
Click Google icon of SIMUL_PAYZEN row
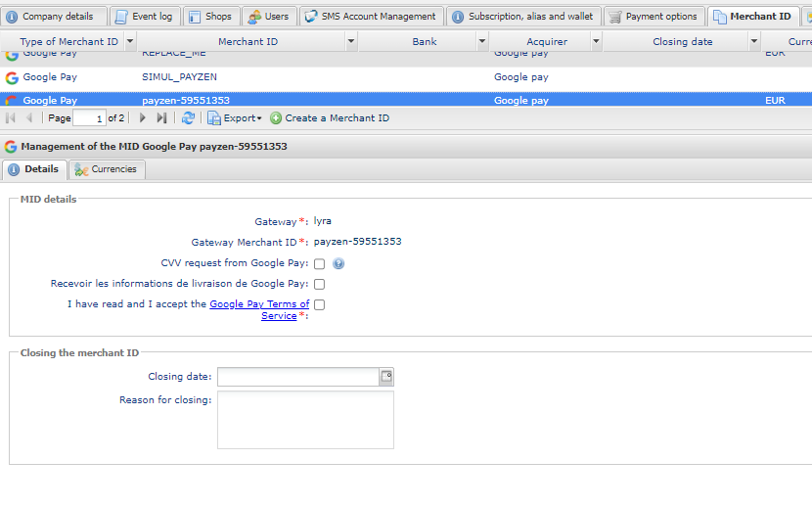tap(12, 77)
